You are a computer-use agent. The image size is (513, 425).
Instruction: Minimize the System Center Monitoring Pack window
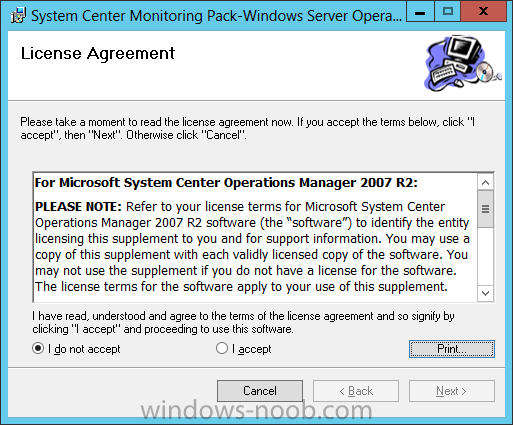(421, 12)
